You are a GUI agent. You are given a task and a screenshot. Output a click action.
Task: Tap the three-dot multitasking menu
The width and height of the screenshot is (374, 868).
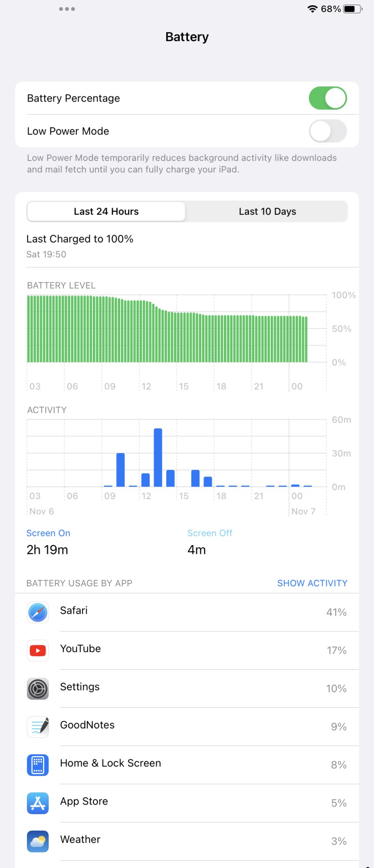(x=67, y=9)
